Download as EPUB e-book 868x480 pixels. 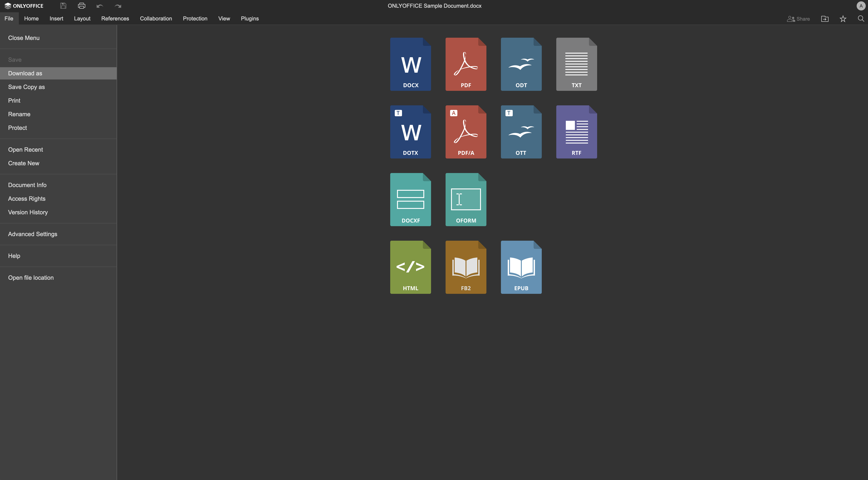pyautogui.click(x=521, y=267)
